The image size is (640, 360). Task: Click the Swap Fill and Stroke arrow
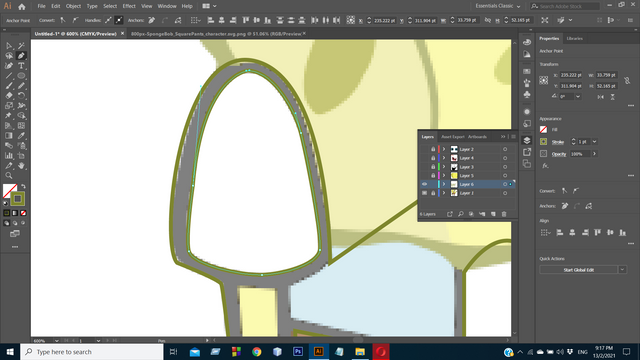point(23,187)
